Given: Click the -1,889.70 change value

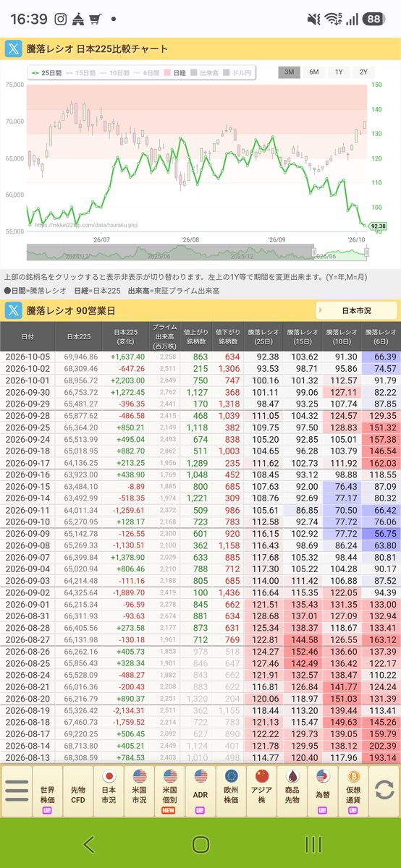Looking at the screenshot, I should click(128, 592).
